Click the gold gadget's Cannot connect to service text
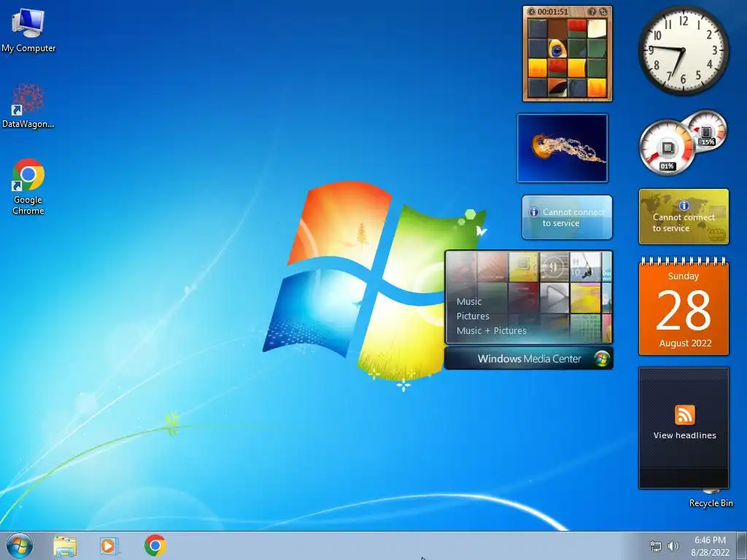Viewport: 747px width, 560px height. [x=684, y=223]
